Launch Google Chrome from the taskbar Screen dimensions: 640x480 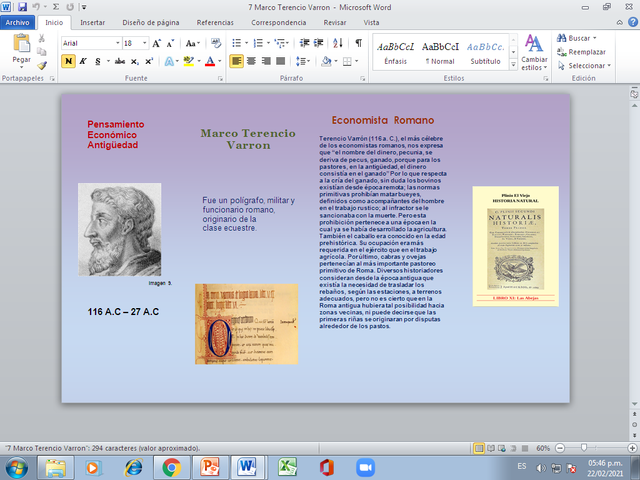tap(171, 468)
